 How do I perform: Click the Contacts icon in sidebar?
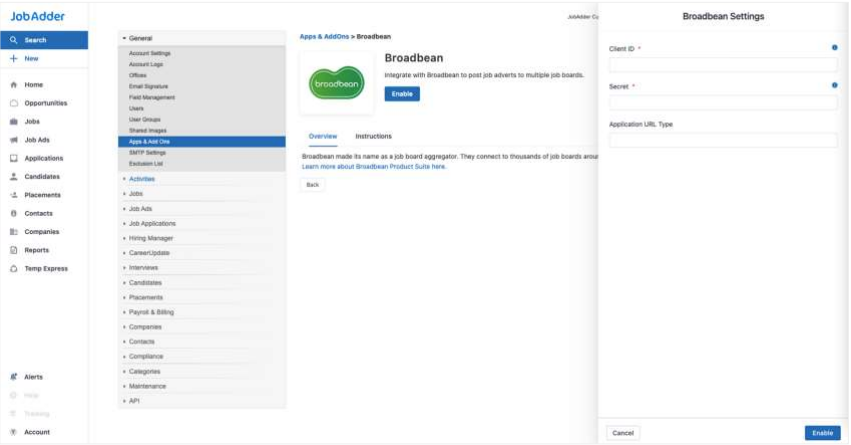pos(14,213)
